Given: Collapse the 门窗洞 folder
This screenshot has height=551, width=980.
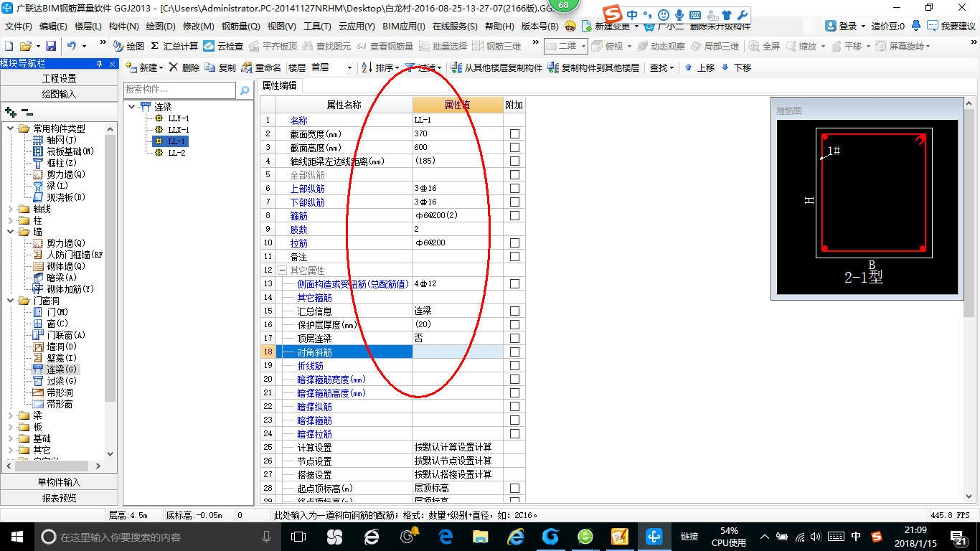Looking at the screenshot, I should 11,301.
